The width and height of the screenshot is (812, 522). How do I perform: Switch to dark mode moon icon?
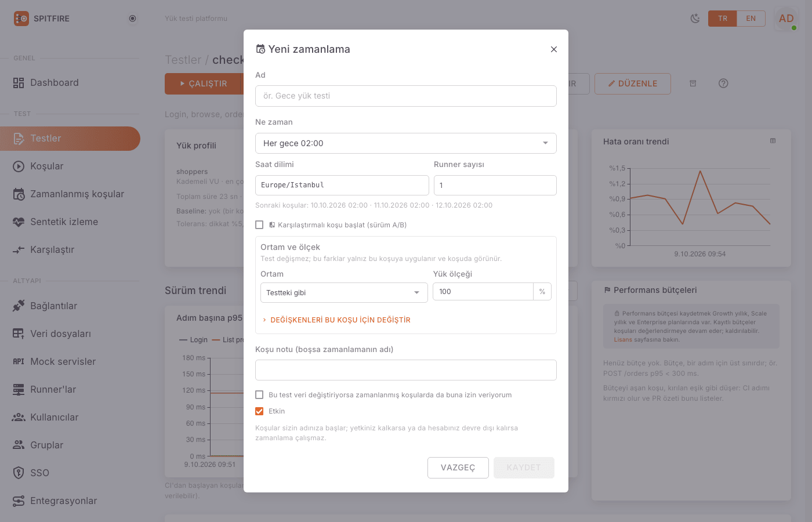695,19
